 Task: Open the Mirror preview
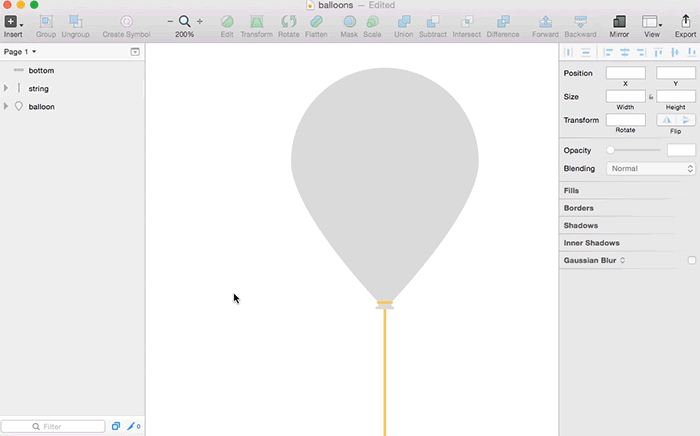pyautogui.click(x=619, y=21)
